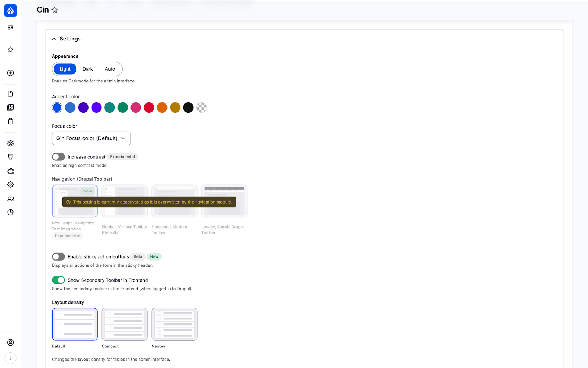Click the Gin page title
The width and height of the screenshot is (588, 368).
[43, 10]
